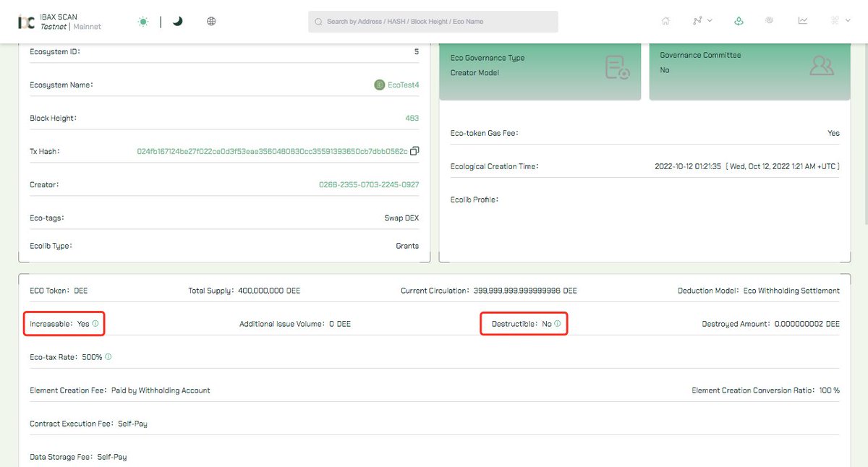This screenshot has width=868, height=467.
Task: Select the Swap DEX eco-tags value
Action: click(401, 218)
